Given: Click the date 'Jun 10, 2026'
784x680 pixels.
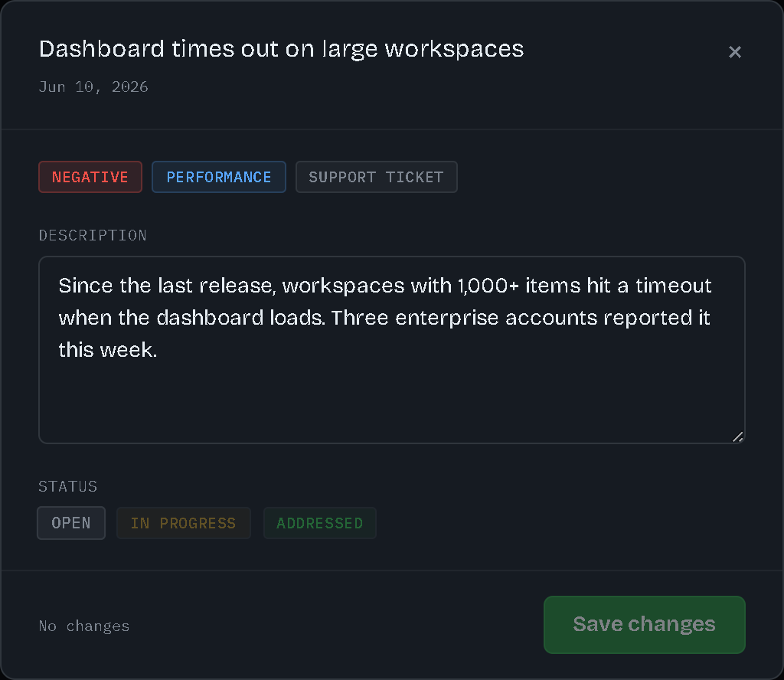Looking at the screenshot, I should pyautogui.click(x=93, y=87).
